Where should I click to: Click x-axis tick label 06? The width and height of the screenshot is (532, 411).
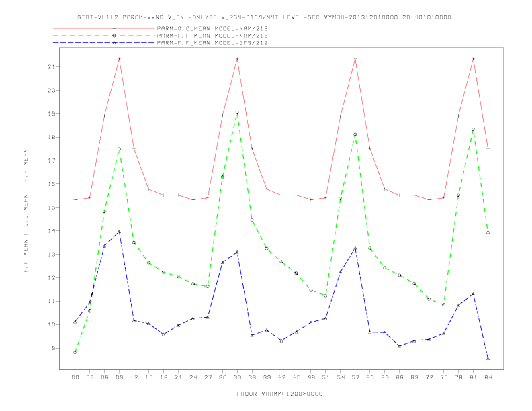point(105,377)
